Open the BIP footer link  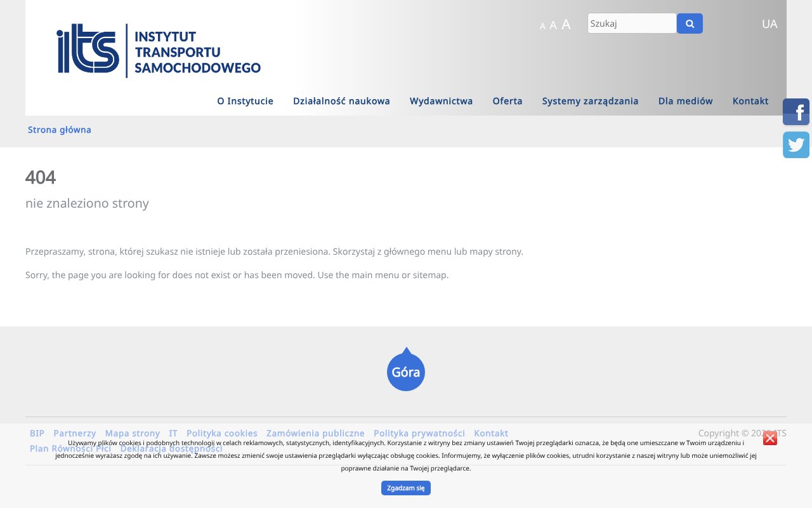point(37,433)
